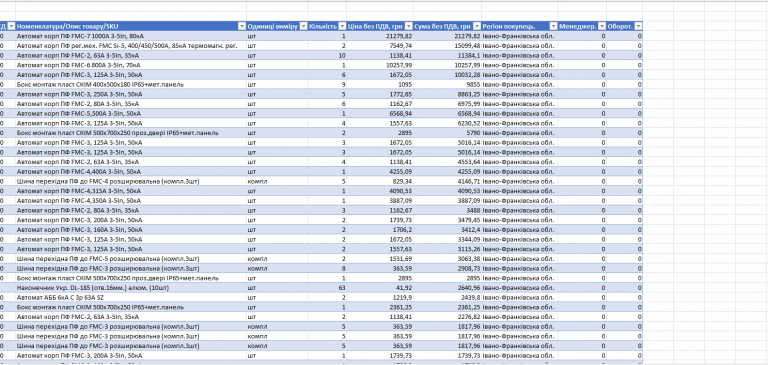Screen dimensions: 768x365
Task: Click the sum cell 3488
Action: point(447,210)
